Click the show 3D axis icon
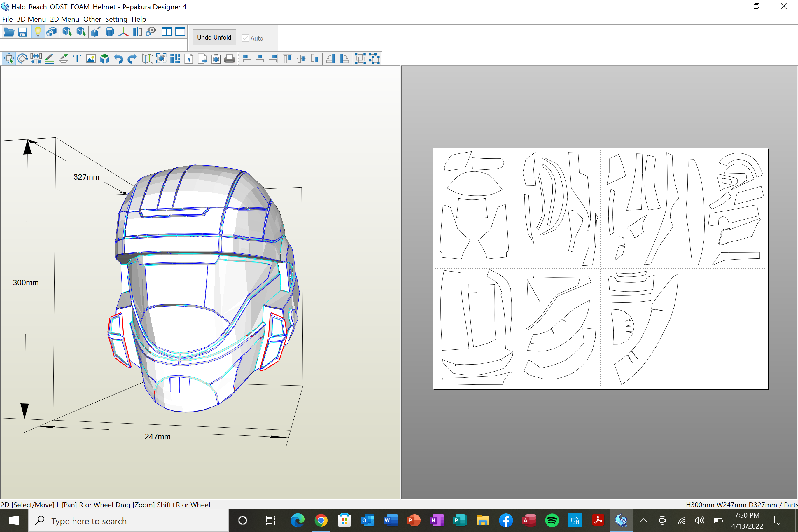Screen dimensions: 798x532 pos(123,32)
